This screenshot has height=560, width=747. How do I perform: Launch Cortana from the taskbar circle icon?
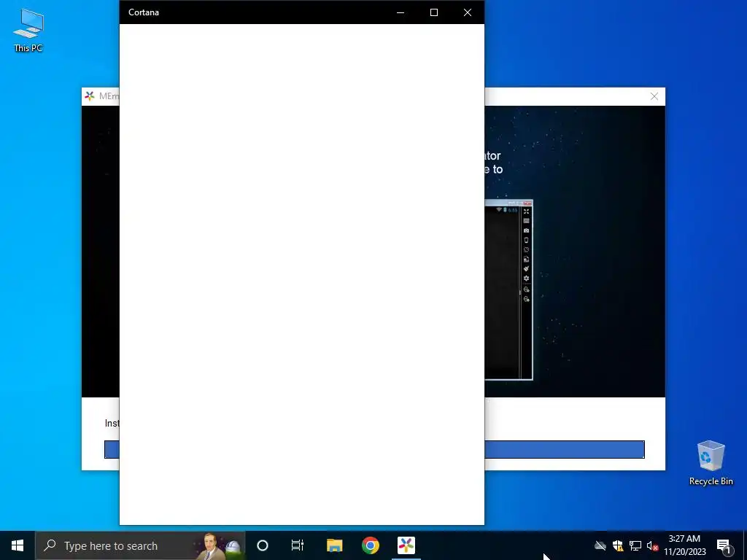(x=263, y=545)
